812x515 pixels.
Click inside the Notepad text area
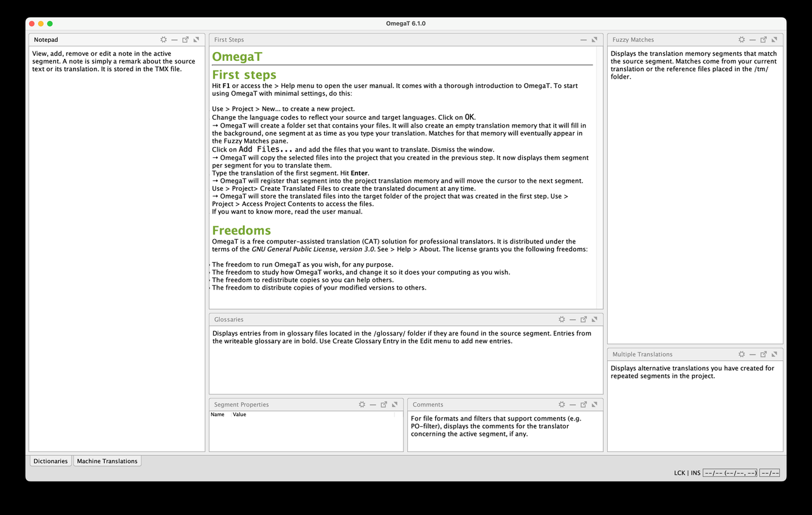[117, 254]
